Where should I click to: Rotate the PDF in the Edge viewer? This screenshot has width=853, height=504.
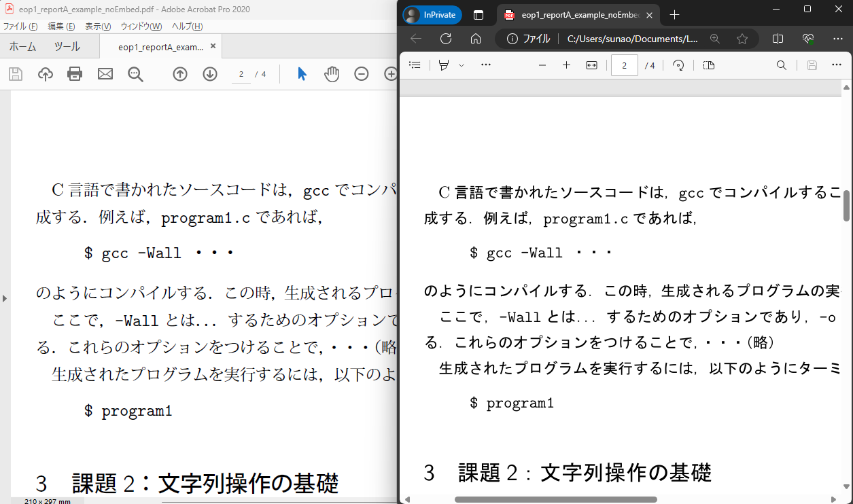(678, 65)
